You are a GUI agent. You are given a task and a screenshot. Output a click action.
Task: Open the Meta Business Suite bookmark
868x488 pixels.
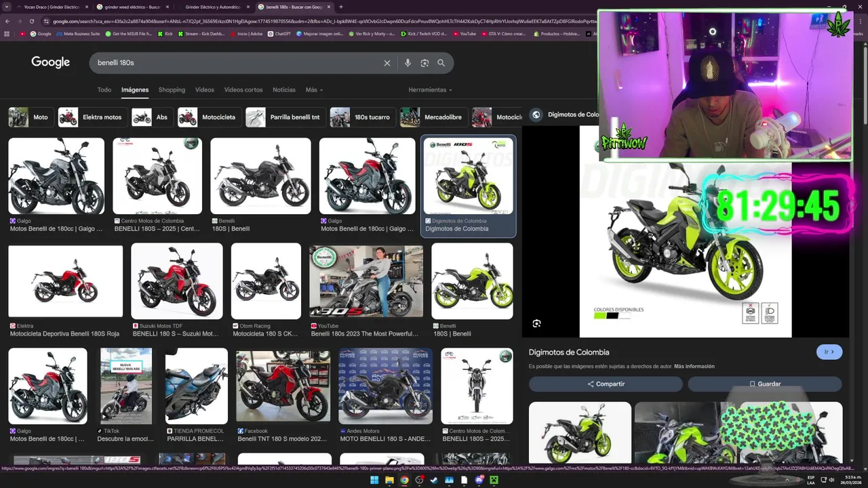tap(78, 33)
